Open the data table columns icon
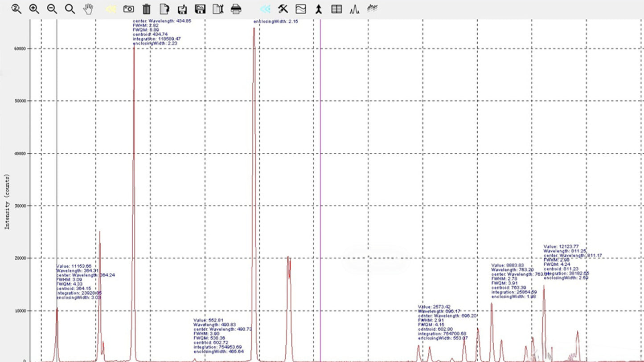Image resolution: width=644 pixels, height=362 pixels. [x=337, y=9]
